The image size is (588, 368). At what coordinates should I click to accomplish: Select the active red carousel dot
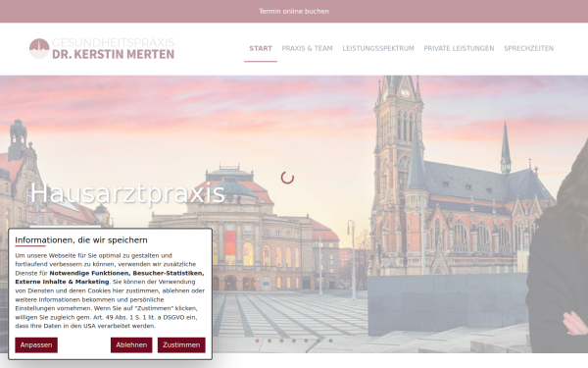[257, 341]
